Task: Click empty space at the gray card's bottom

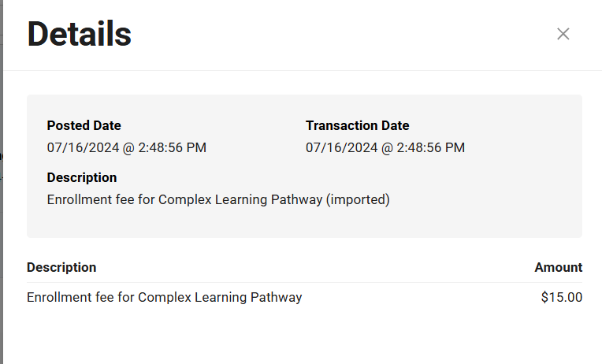Action: (x=304, y=225)
